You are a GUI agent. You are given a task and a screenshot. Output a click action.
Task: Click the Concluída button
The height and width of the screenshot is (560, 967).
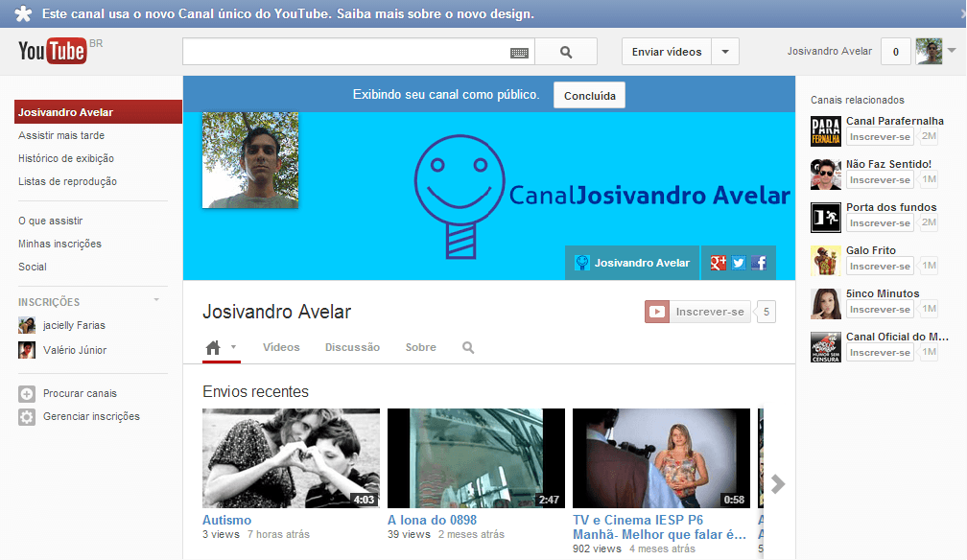pyautogui.click(x=590, y=96)
